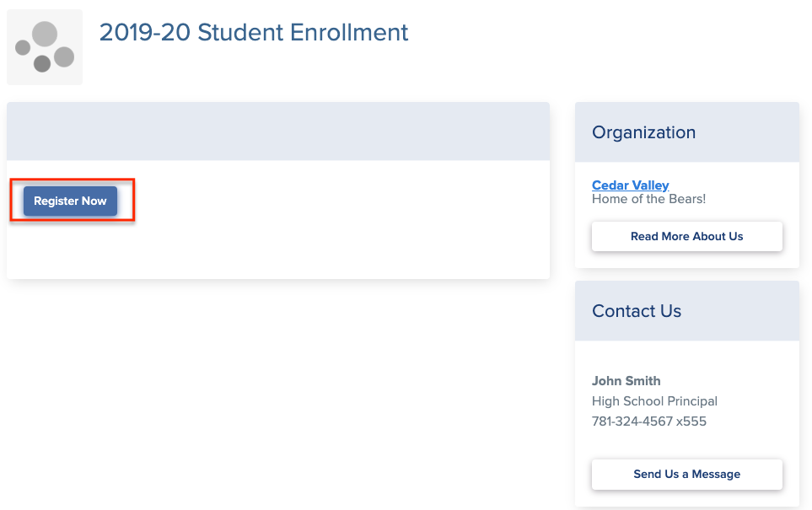Image resolution: width=812 pixels, height=510 pixels.
Task: Click the largest circle in the logo
Action: point(45,34)
